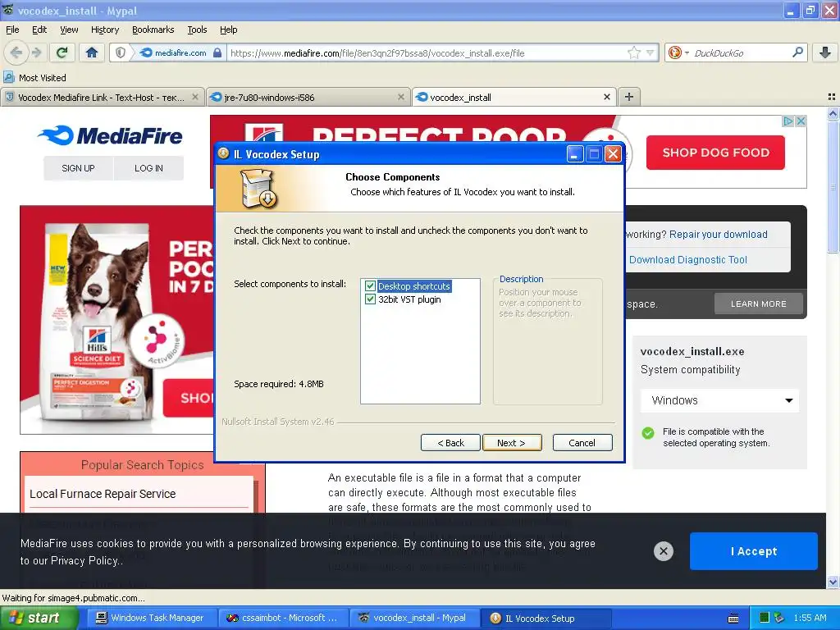Click the keyboard icon in system tray

click(x=733, y=619)
